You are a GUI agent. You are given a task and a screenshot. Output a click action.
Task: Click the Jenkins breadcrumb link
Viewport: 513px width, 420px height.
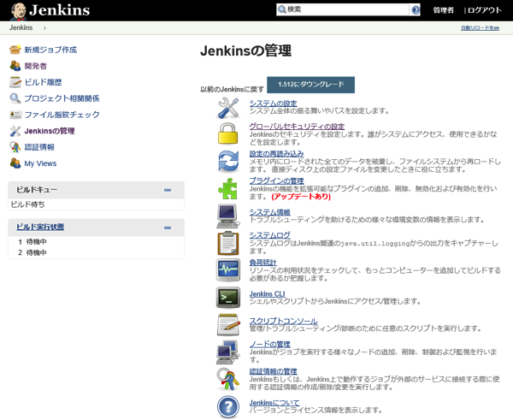[x=21, y=28]
